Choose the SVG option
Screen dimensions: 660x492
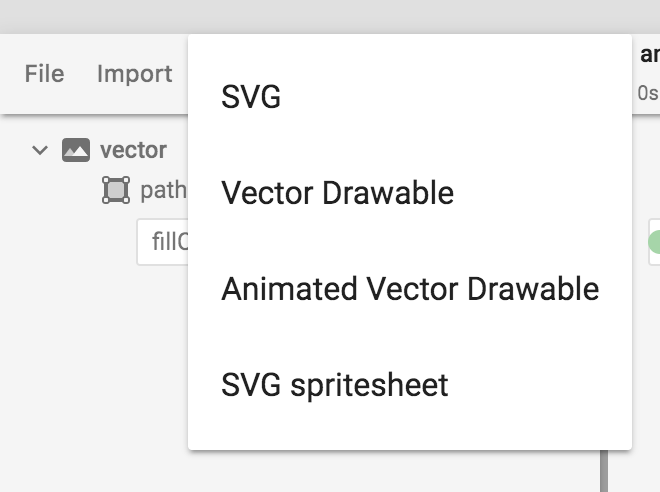[x=251, y=97]
